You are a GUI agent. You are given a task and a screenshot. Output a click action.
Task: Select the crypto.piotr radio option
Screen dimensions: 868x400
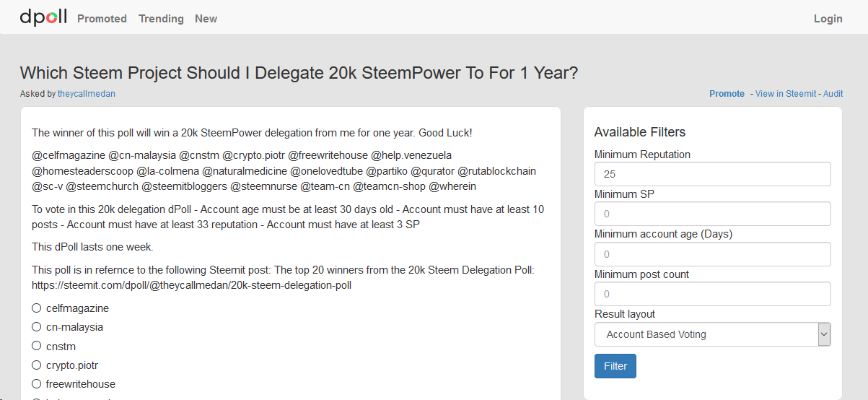tap(37, 365)
